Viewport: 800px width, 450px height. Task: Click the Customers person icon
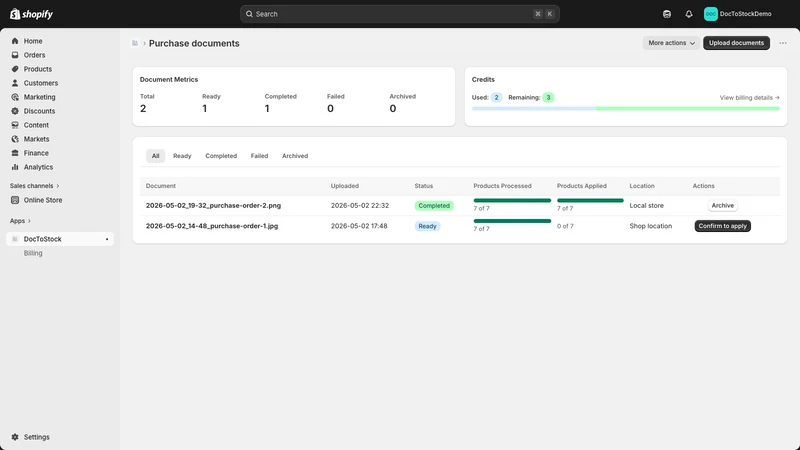(x=15, y=83)
